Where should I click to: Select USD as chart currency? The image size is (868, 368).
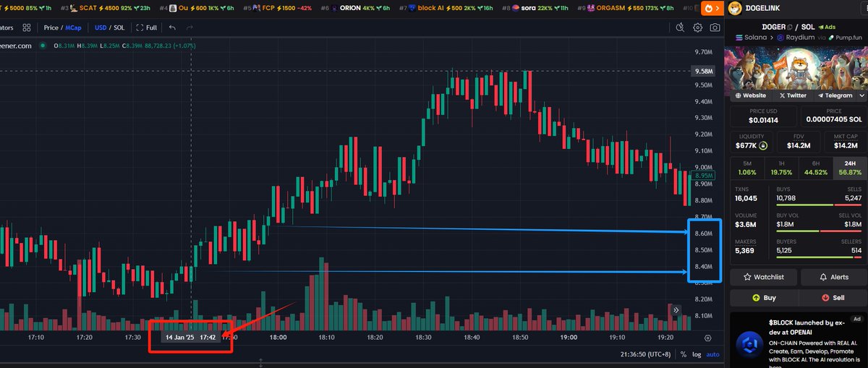tap(101, 27)
